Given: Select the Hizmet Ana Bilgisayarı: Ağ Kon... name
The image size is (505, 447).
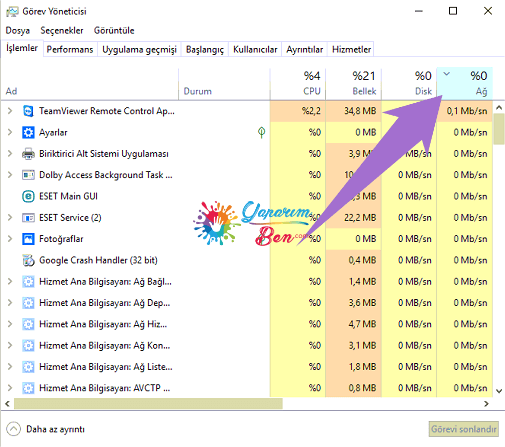Looking at the screenshot, I should point(105,345).
